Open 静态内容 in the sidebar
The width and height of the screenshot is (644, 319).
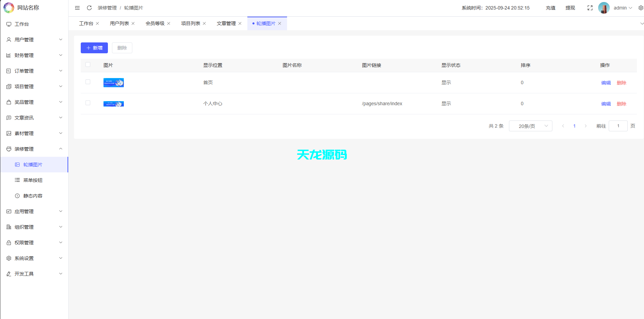[x=33, y=195]
